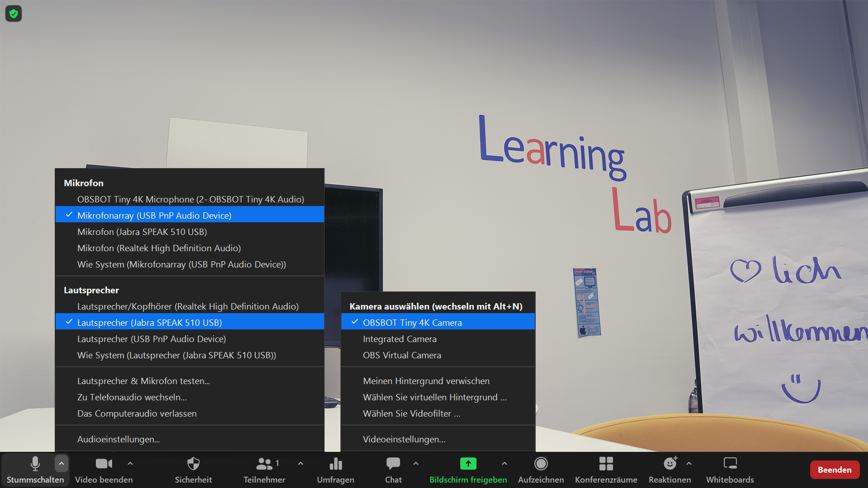Expand arrow next to Bildschirm freigeben
Image resolution: width=868 pixels, height=488 pixels.
coord(505,464)
